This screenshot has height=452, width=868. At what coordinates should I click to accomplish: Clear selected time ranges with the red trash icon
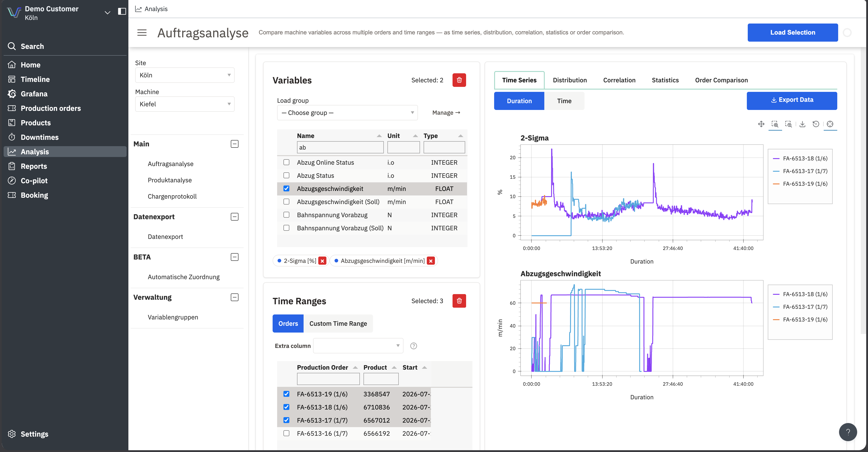pyautogui.click(x=459, y=301)
